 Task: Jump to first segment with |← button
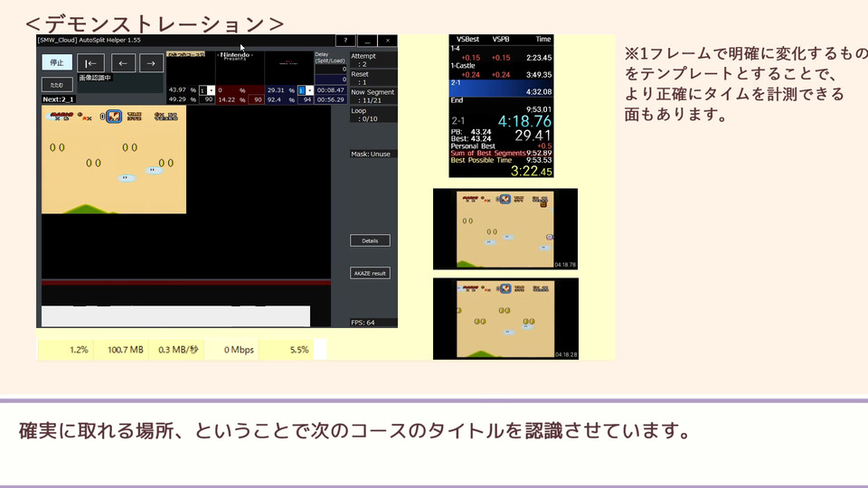(90, 63)
